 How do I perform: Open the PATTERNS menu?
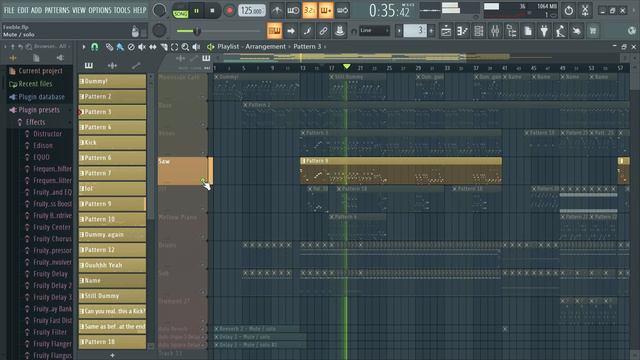(x=57, y=10)
